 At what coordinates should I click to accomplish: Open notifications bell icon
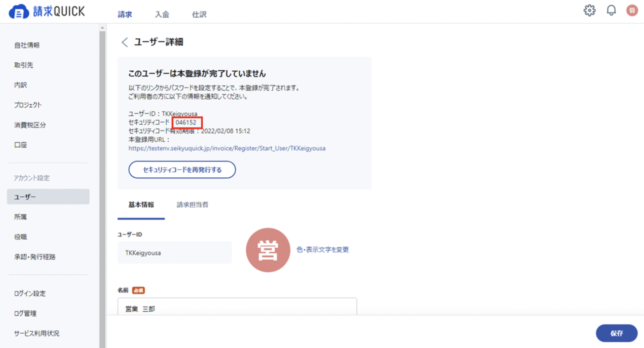coord(611,11)
